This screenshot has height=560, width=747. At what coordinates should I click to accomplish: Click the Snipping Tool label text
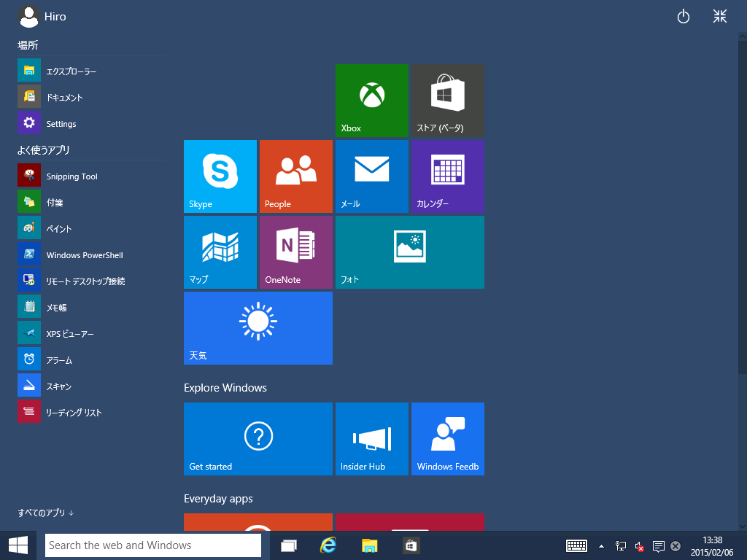(72, 176)
